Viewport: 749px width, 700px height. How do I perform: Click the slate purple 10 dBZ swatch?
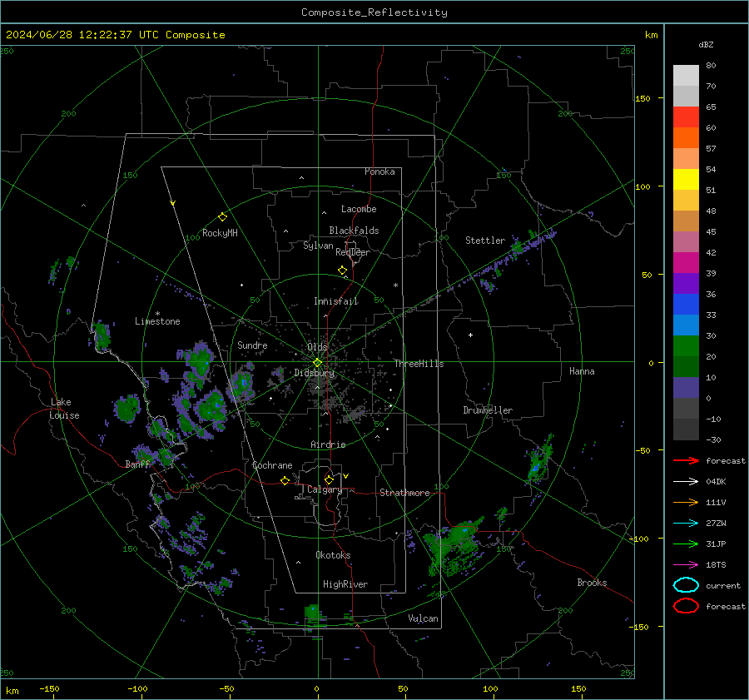click(x=686, y=388)
